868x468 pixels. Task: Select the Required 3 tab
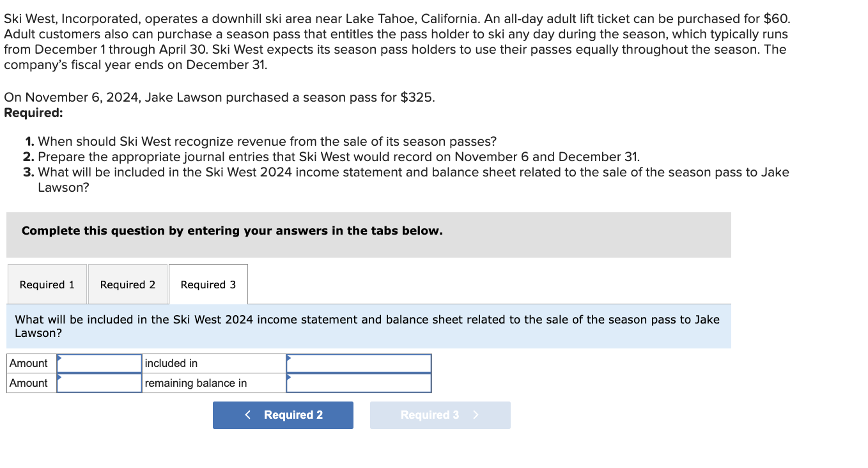tap(207, 283)
